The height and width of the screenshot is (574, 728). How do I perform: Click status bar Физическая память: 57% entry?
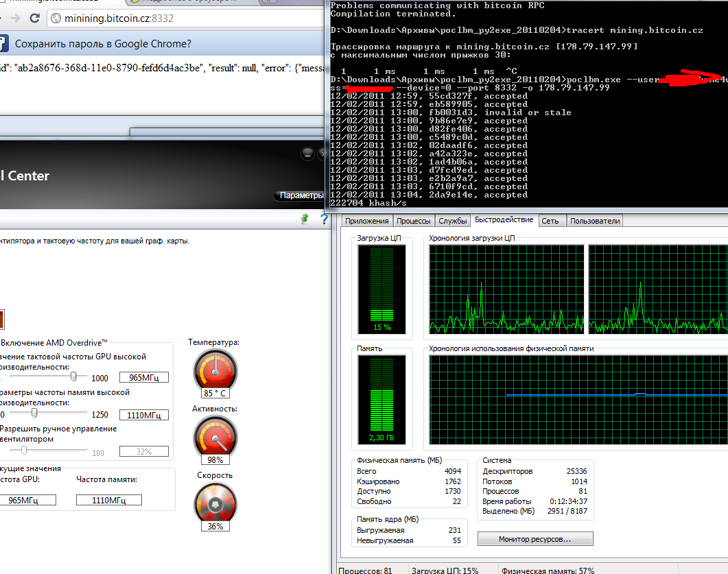point(548,571)
